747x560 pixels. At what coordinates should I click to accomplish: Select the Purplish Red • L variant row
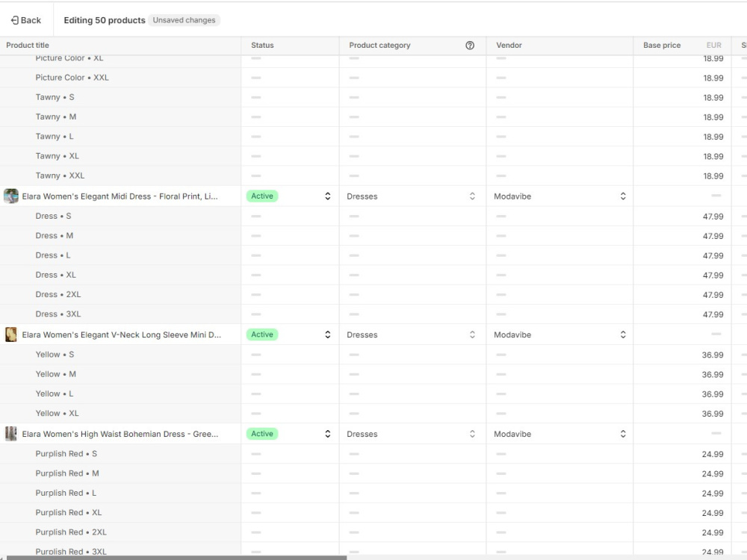120,493
